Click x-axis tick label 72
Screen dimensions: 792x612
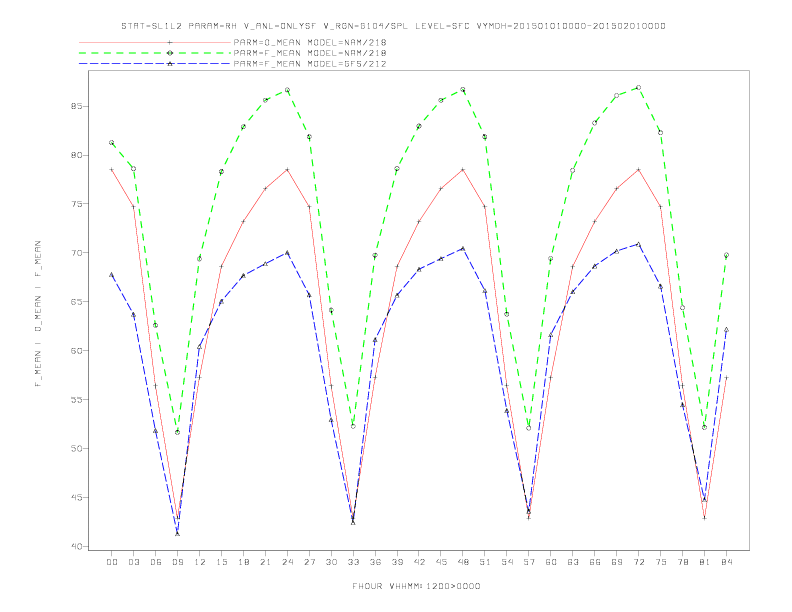pos(639,562)
